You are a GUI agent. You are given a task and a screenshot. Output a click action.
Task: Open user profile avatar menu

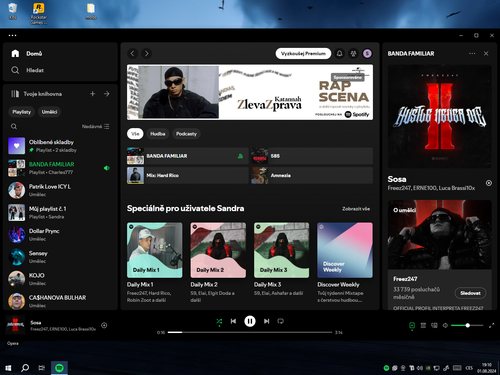point(367,53)
